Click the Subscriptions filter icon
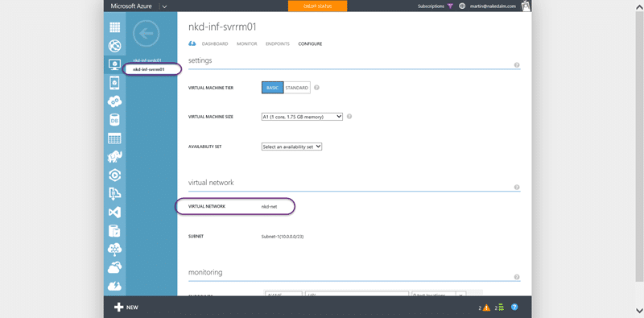Viewport: 644px width, 318px height. tap(450, 6)
